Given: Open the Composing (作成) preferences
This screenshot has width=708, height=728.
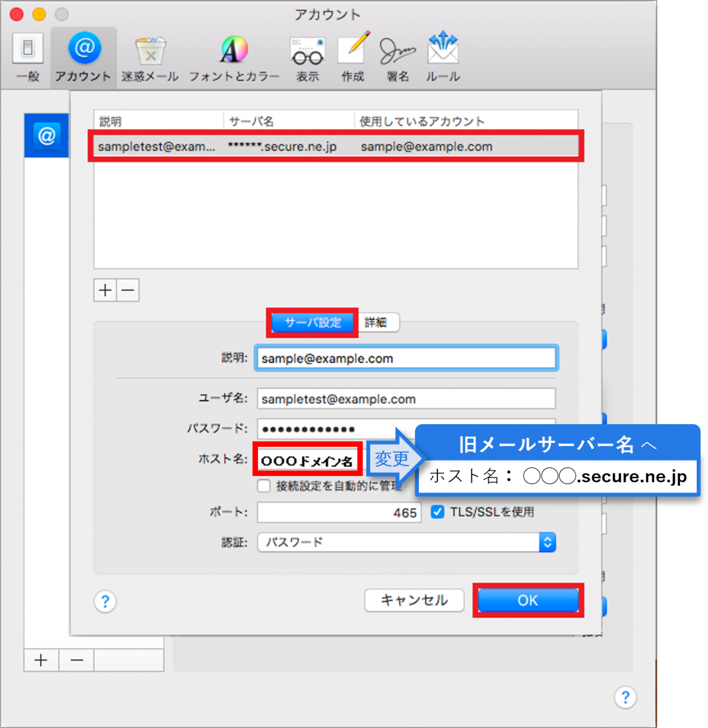Looking at the screenshot, I should coord(352,57).
